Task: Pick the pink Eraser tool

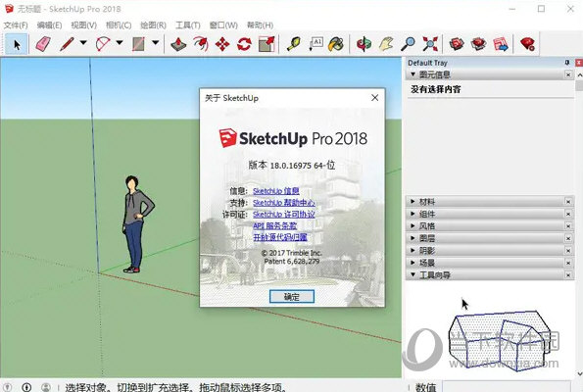Action: [43, 44]
